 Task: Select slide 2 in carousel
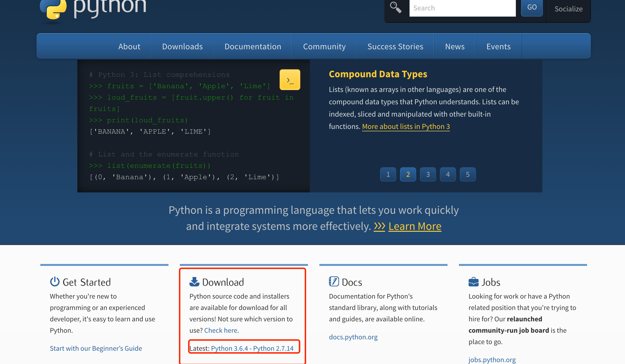(408, 174)
